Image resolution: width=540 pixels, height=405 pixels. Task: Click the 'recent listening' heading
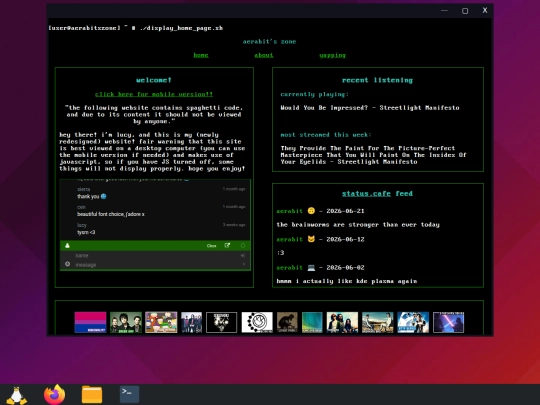(x=377, y=80)
